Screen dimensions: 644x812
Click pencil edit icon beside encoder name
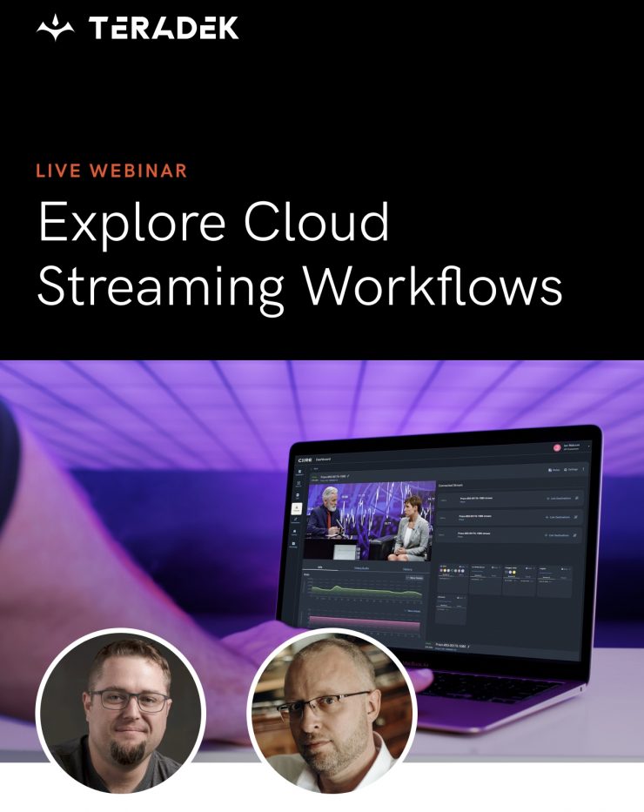click(x=350, y=477)
